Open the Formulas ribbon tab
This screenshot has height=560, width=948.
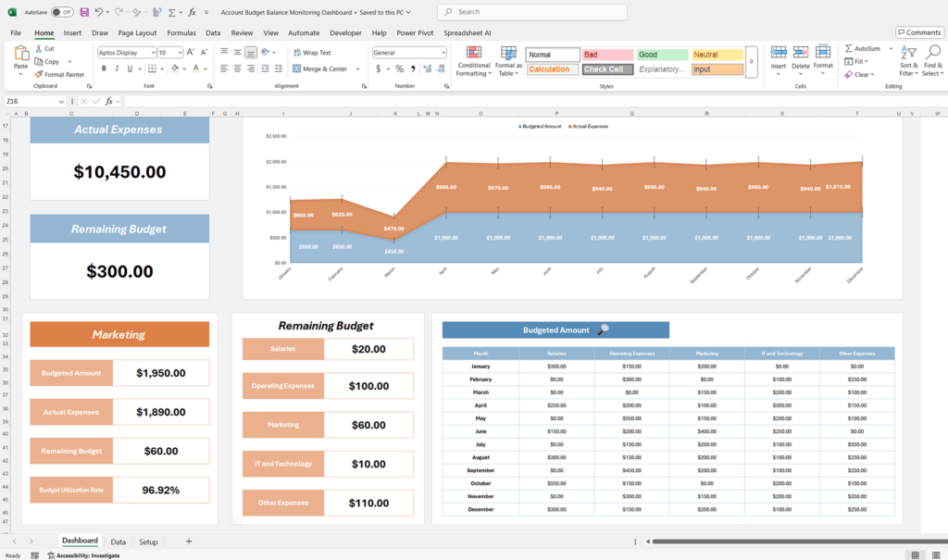[x=181, y=32]
